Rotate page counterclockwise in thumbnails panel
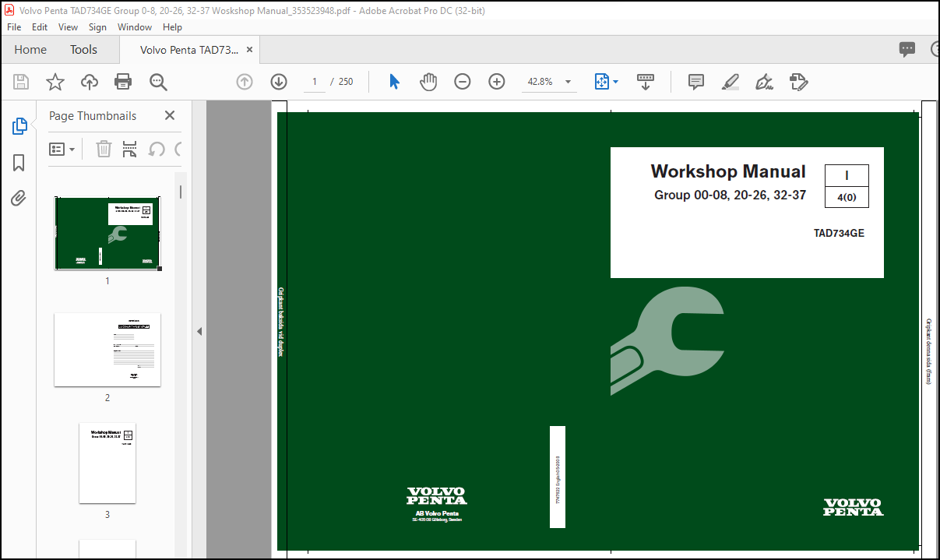 (x=157, y=149)
